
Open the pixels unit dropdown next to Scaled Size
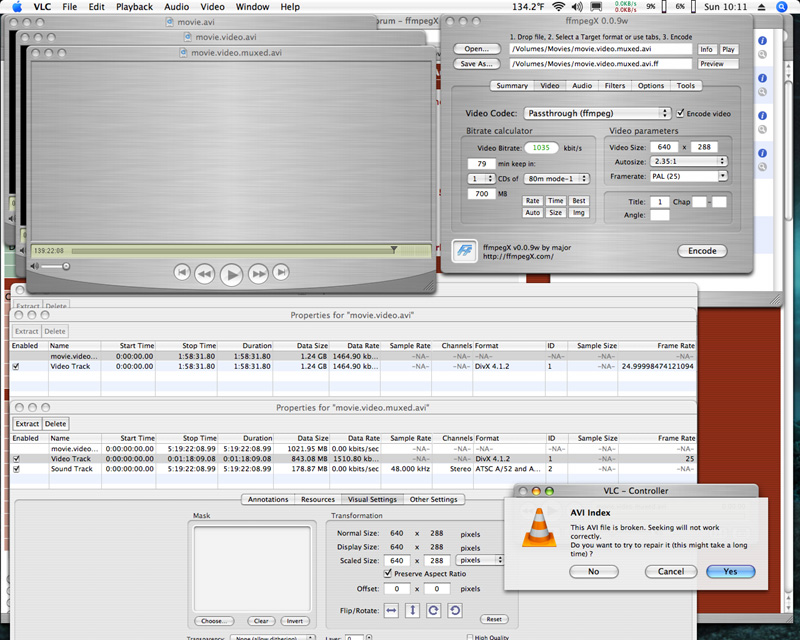pyautogui.click(x=479, y=560)
